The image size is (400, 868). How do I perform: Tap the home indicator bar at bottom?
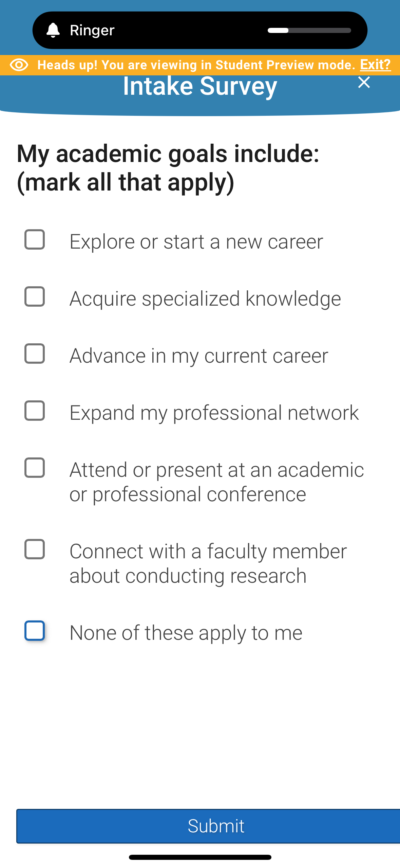(200, 857)
